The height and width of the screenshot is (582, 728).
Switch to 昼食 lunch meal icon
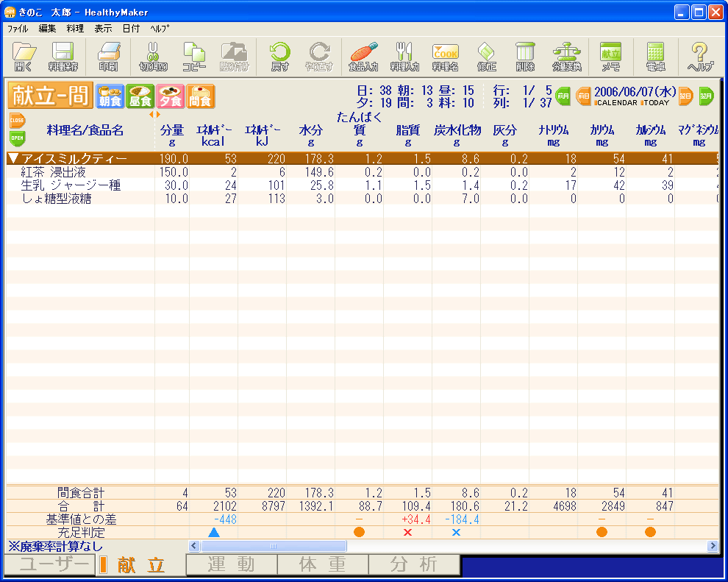click(140, 96)
